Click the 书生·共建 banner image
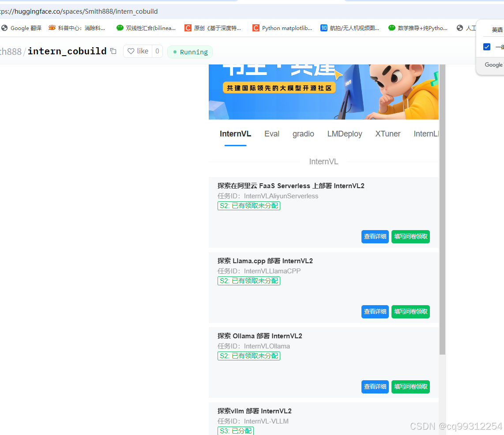 click(x=323, y=92)
